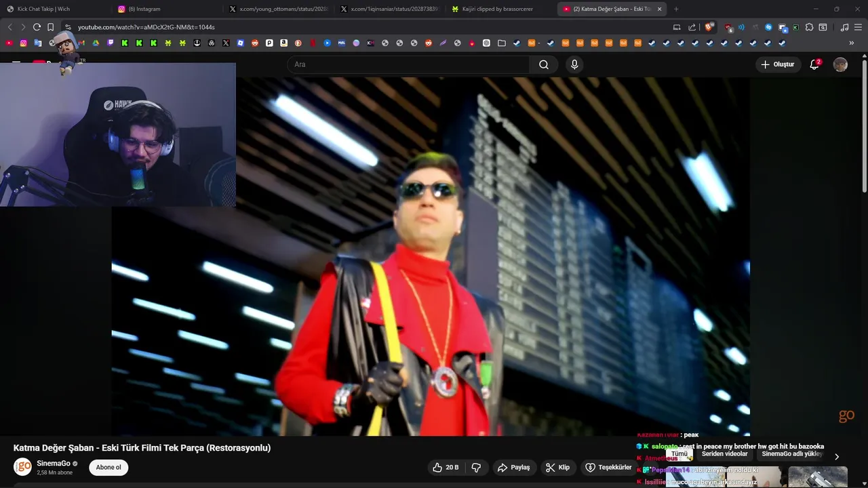Open a new browser tab
Viewport: 868px width, 488px height.
(x=676, y=9)
